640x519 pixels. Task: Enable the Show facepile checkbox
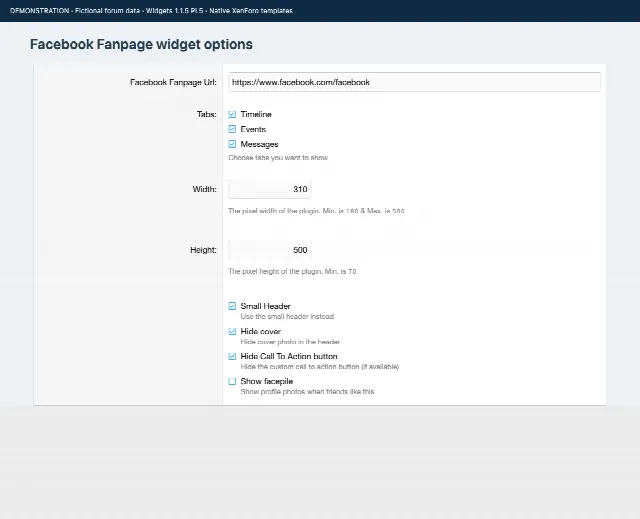click(232, 381)
